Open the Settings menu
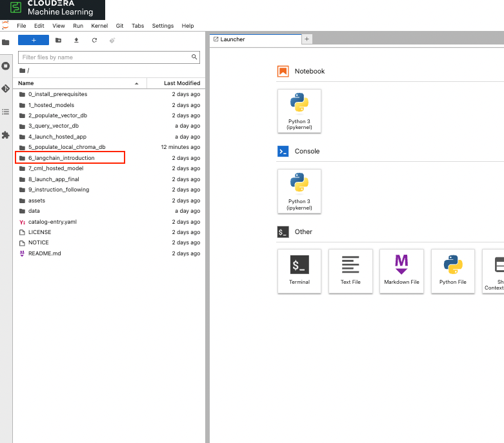 click(x=163, y=26)
